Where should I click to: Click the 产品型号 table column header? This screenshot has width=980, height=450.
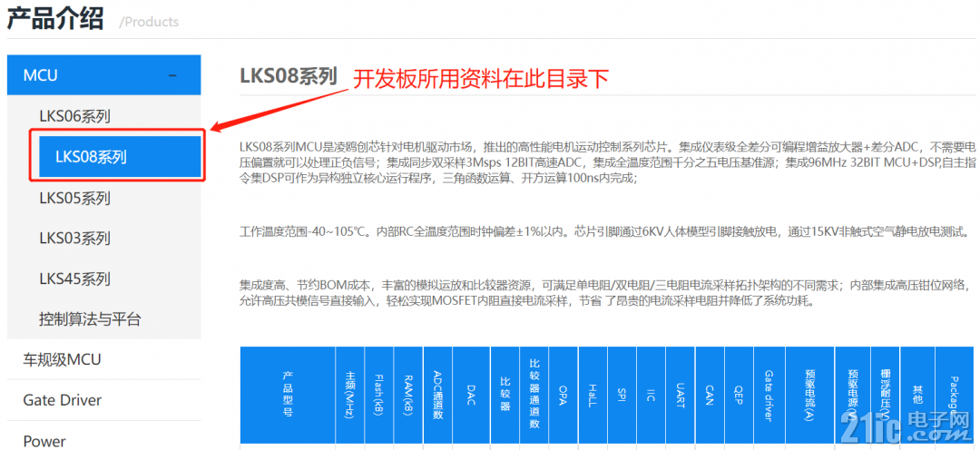click(x=289, y=395)
